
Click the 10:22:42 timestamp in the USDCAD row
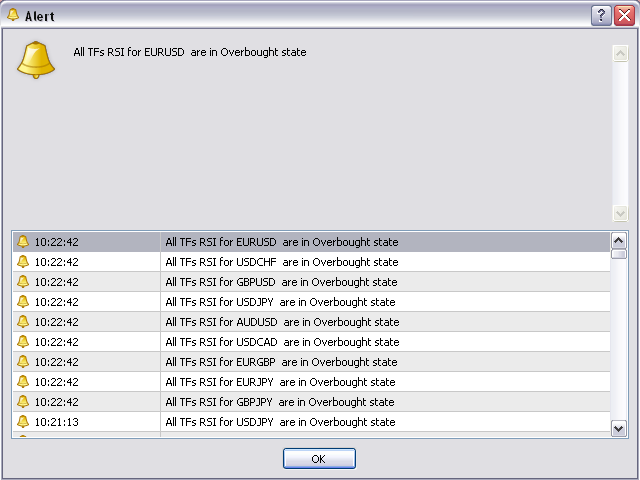56,342
